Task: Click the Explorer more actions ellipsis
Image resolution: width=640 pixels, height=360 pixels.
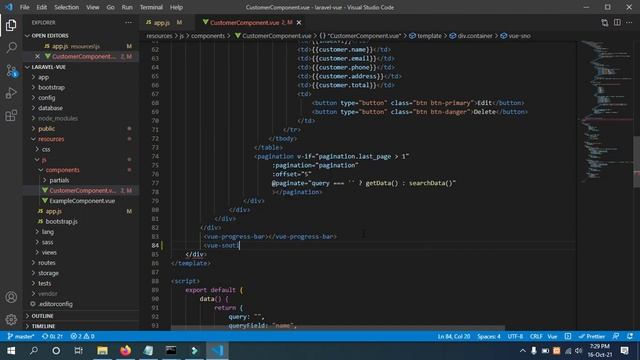Action: point(129,22)
